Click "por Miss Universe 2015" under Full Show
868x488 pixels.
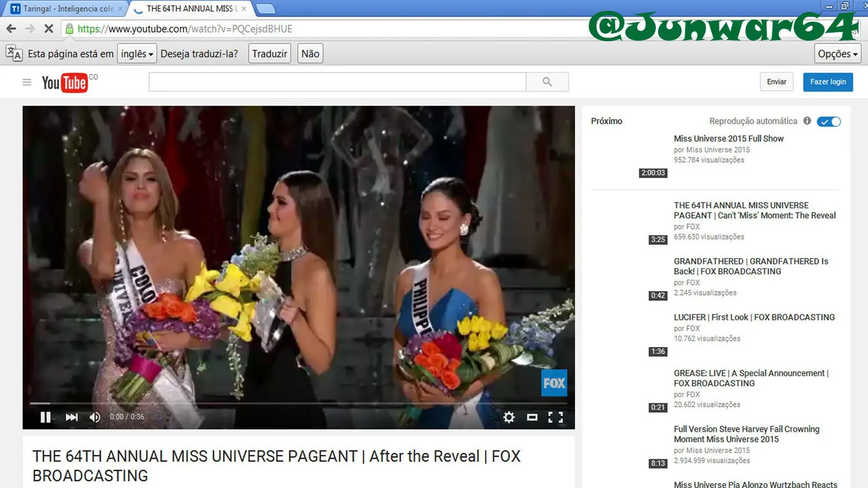[x=712, y=150]
